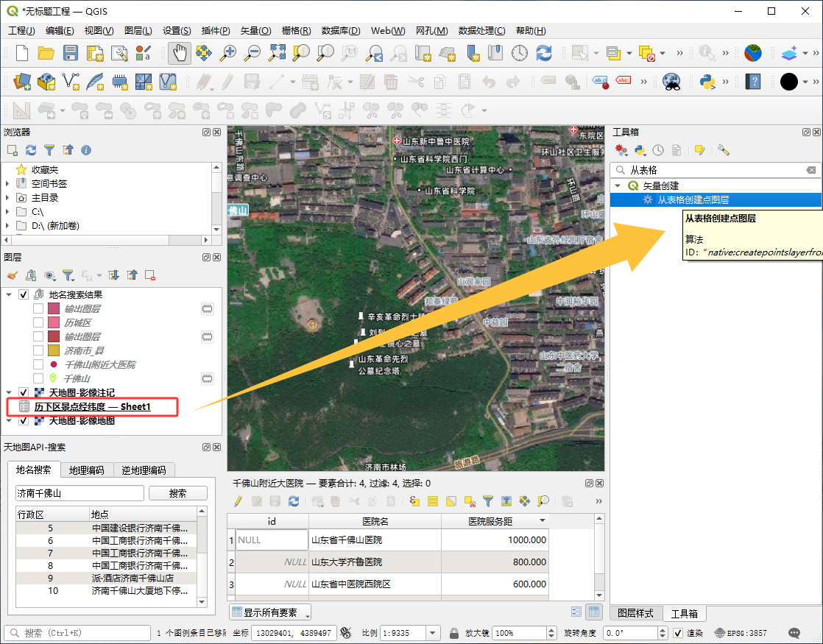Select 历下区景点经纬度 — Sheet1 layer

coord(92,407)
